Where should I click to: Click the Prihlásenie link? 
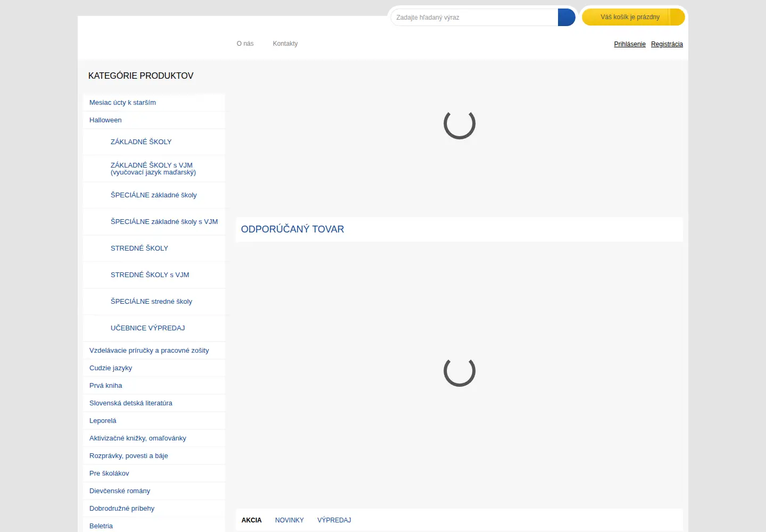(630, 44)
